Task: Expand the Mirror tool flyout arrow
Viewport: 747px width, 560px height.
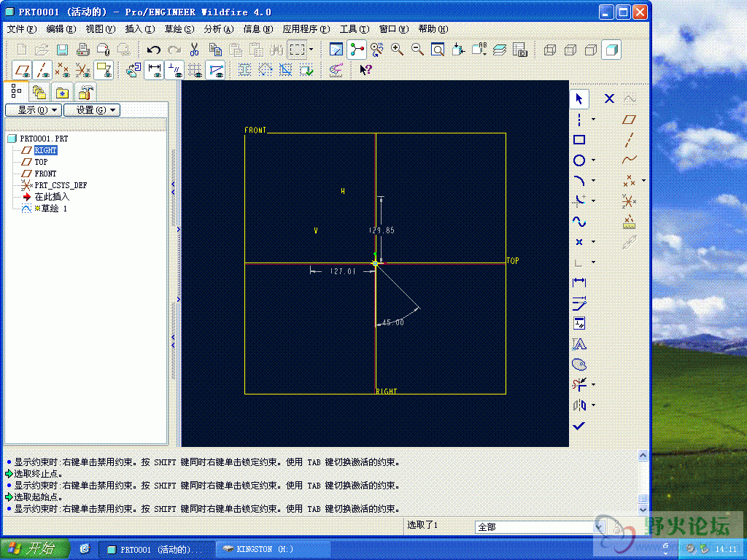Action: click(594, 405)
